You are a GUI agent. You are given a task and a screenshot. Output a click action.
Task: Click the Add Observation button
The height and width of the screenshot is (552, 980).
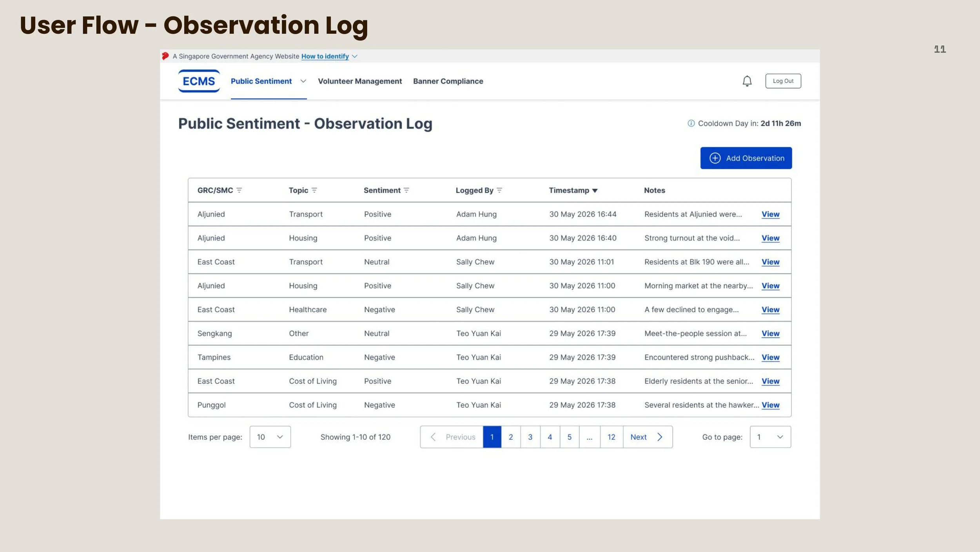coord(746,158)
